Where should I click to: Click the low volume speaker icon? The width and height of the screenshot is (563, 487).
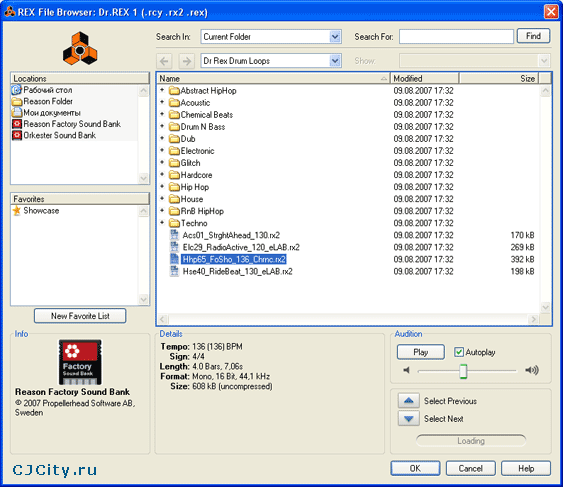(x=406, y=370)
